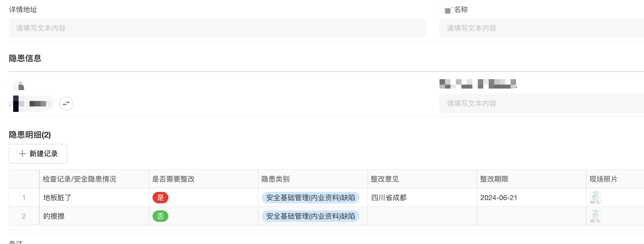Click the 隐患明细(2) section heading
This screenshot has width=644, height=244.
tap(30, 135)
